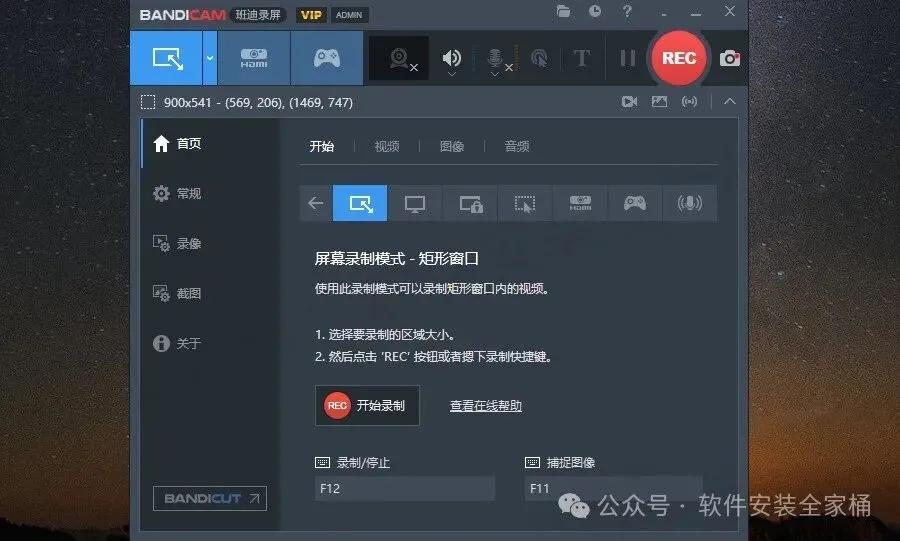Select around-mouse recording mode

(x=525, y=203)
